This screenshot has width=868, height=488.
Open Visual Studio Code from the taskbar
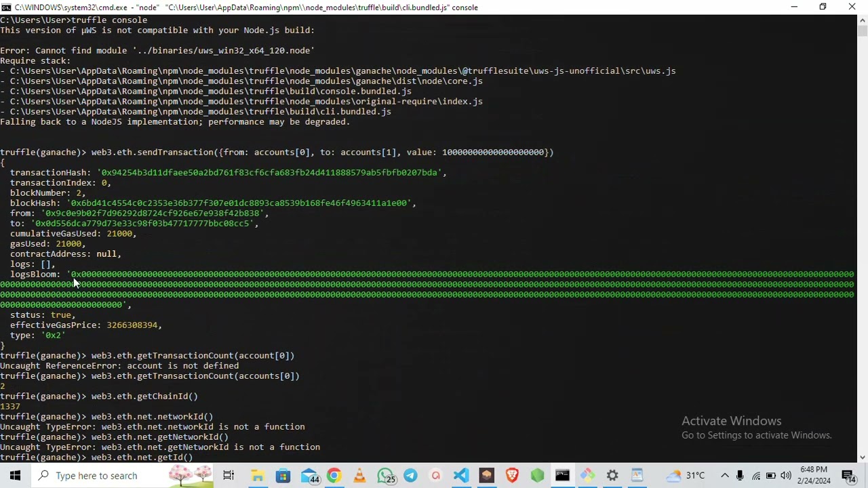(x=461, y=476)
